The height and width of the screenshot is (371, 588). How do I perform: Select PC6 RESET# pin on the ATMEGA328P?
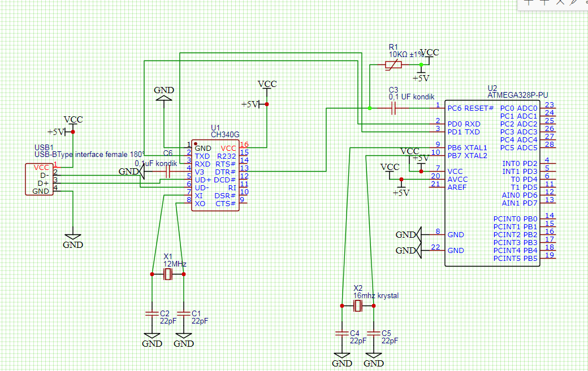pyautogui.click(x=469, y=108)
